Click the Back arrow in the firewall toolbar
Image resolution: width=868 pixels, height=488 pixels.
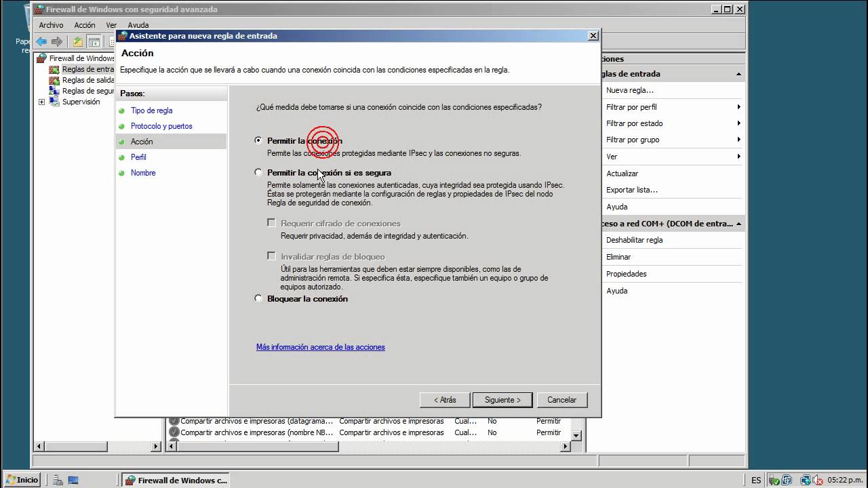(x=42, y=41)
